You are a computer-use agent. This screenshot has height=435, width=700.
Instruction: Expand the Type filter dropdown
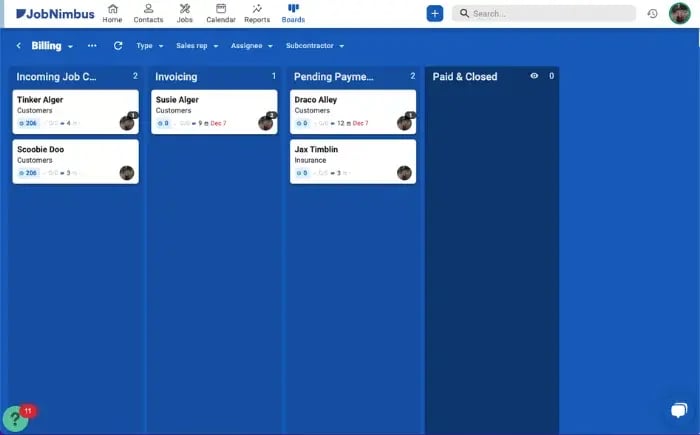(x=149, y=46)
